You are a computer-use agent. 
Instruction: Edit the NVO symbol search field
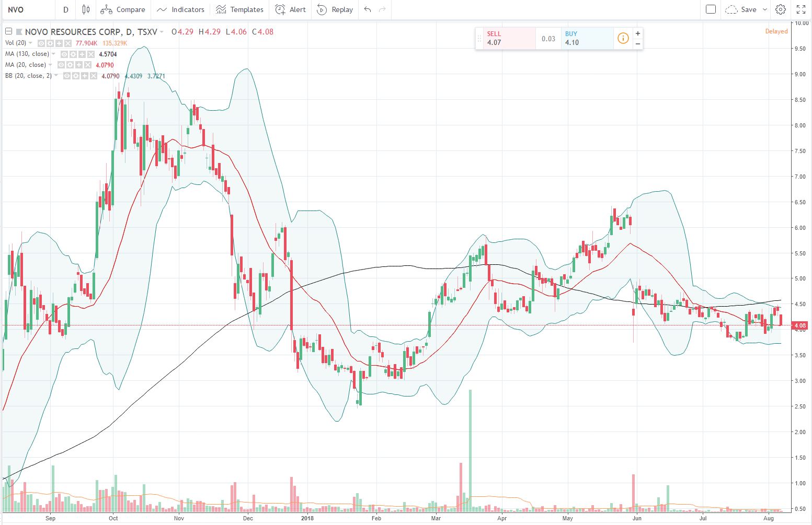[29, 9]
